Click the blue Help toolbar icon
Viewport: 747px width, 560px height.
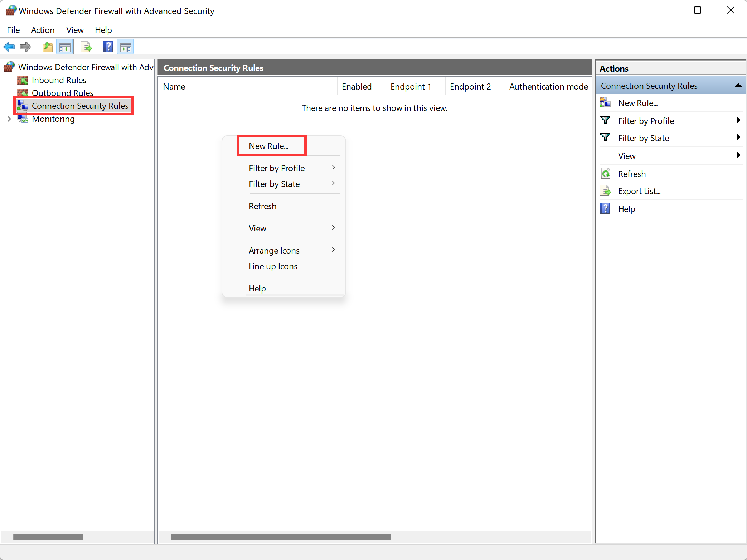point(108,47)
